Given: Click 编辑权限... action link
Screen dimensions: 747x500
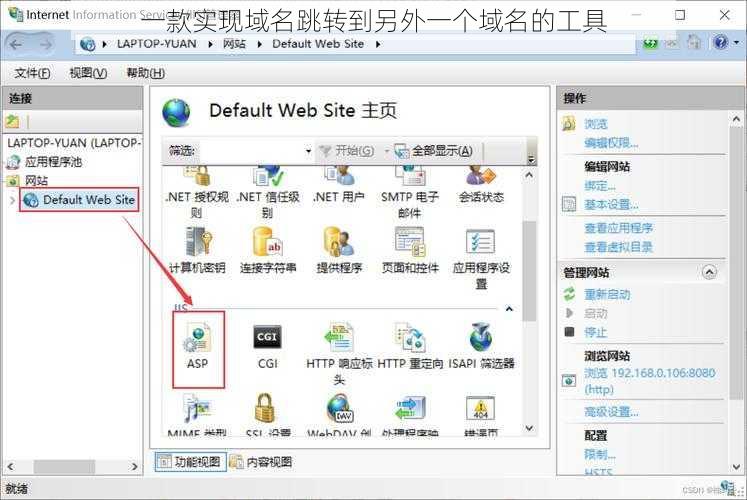Looking at the screenshot, I should tap(611, 143).
